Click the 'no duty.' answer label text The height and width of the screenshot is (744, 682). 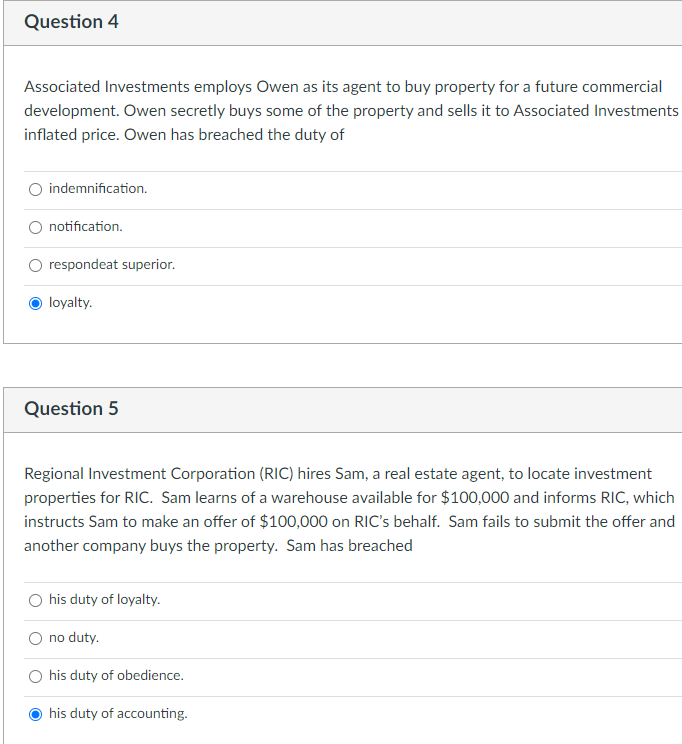pos(74,638)
